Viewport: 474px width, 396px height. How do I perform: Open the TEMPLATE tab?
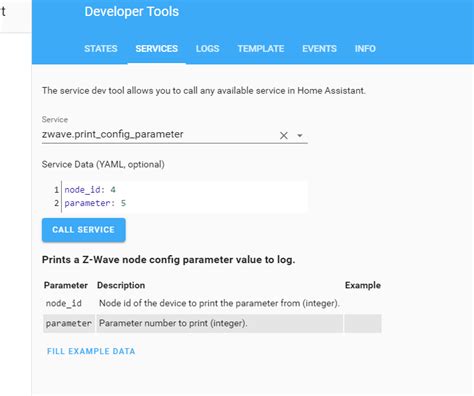pyautogui.click(x=261, y=49)
